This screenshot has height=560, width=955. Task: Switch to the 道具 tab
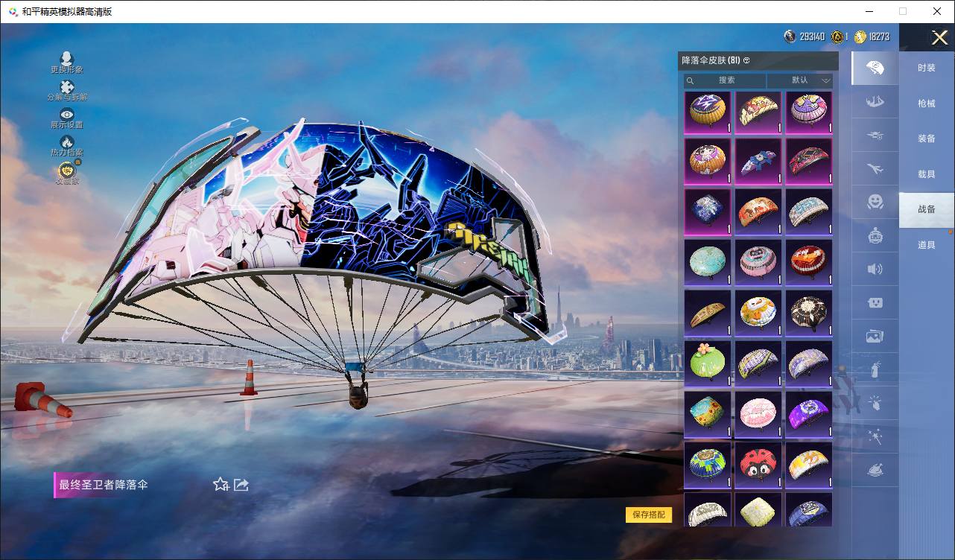(x=927, y=244)
